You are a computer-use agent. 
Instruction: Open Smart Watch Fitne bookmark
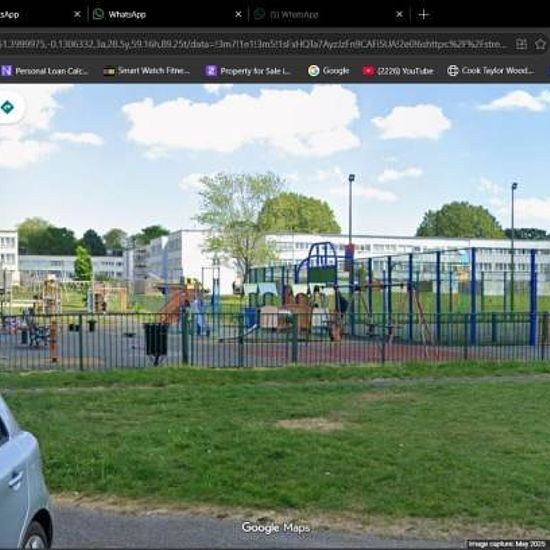(147, 71)
